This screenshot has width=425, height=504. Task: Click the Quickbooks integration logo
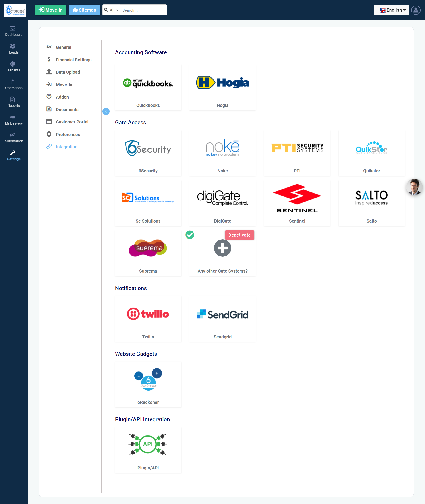click(148, 82)
